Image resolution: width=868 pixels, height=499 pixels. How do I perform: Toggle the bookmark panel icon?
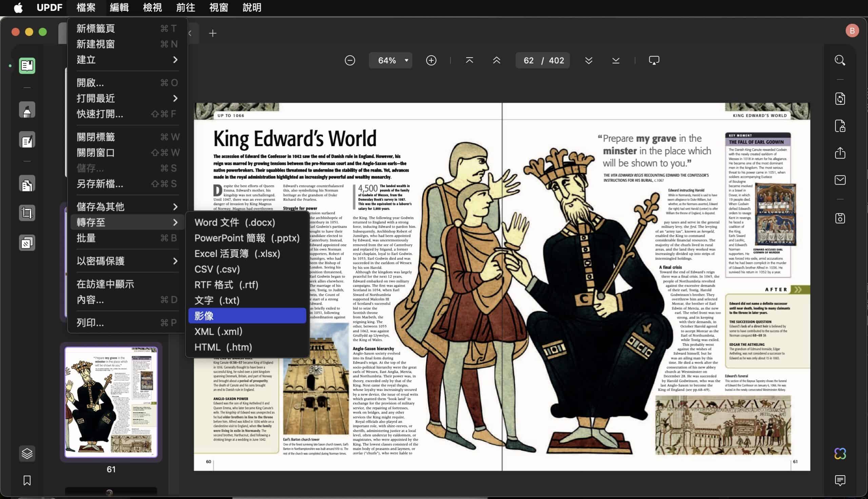tap(27, 480)
